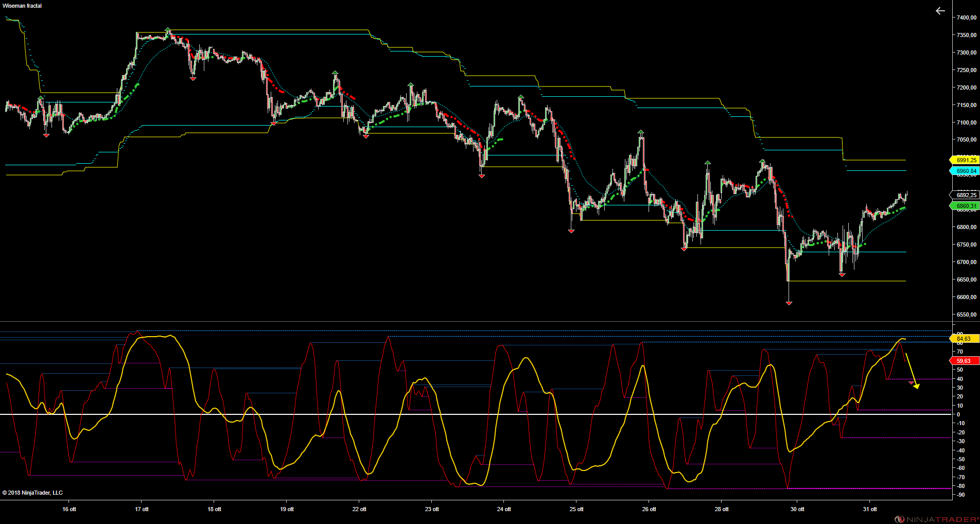
Task: Click the -50 oscillator scale label
Action: [x=960, y=459]
